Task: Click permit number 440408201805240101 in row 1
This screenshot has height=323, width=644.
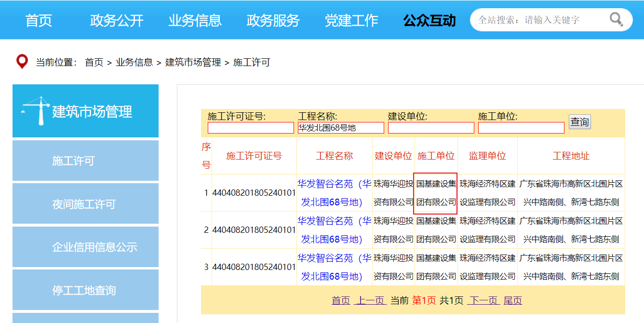Action: tap(254, 193)
